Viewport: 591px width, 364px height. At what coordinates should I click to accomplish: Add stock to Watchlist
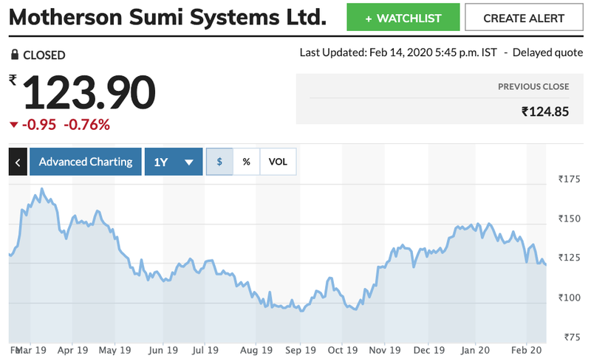(403, 17)
